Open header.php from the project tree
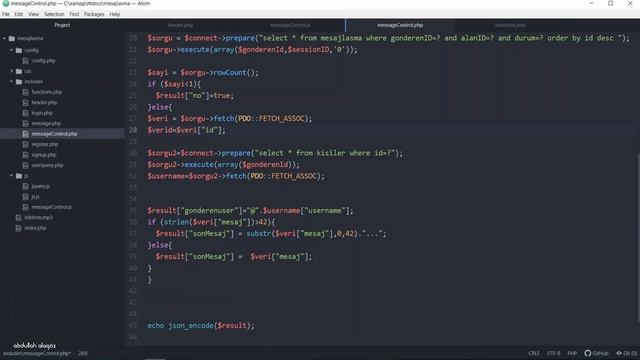640x360 pixels. coord(44,103)
